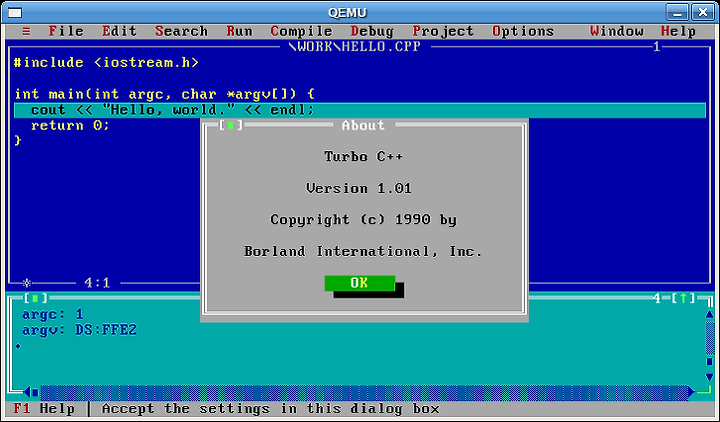This screenshot has width=720, height=422.
Task: Select the 'argv: DS:FFE2' watch entry
Action: tap(79, 330)
